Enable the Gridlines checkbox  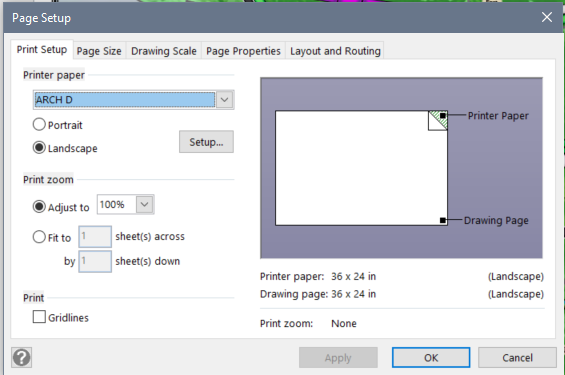(39, 317)
